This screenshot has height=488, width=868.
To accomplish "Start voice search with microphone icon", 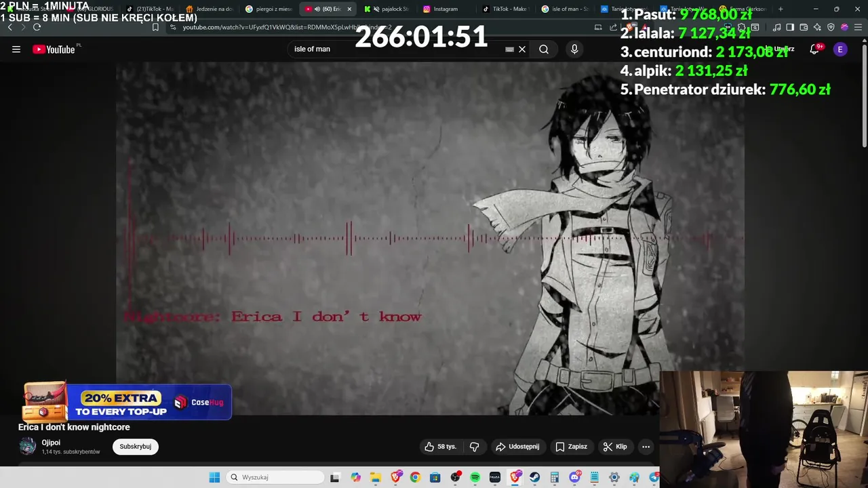I will point(574,49).
